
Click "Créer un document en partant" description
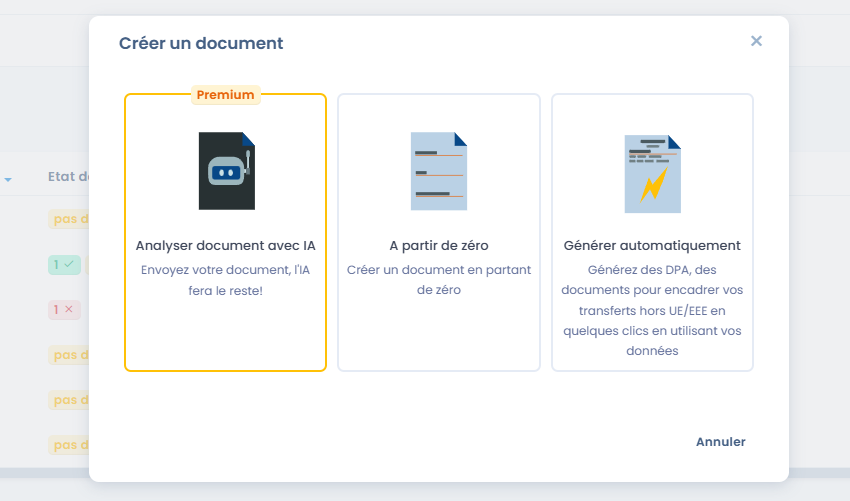439,270
